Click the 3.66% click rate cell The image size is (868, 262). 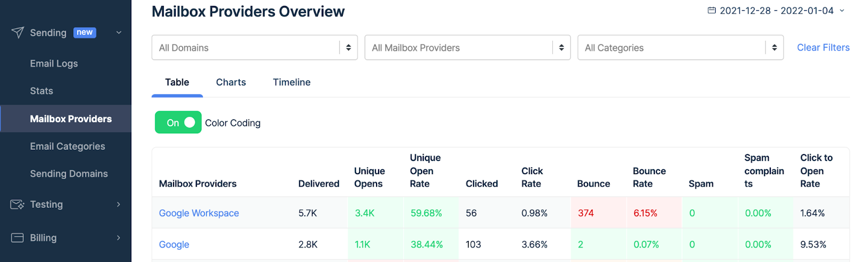(534, 245)
